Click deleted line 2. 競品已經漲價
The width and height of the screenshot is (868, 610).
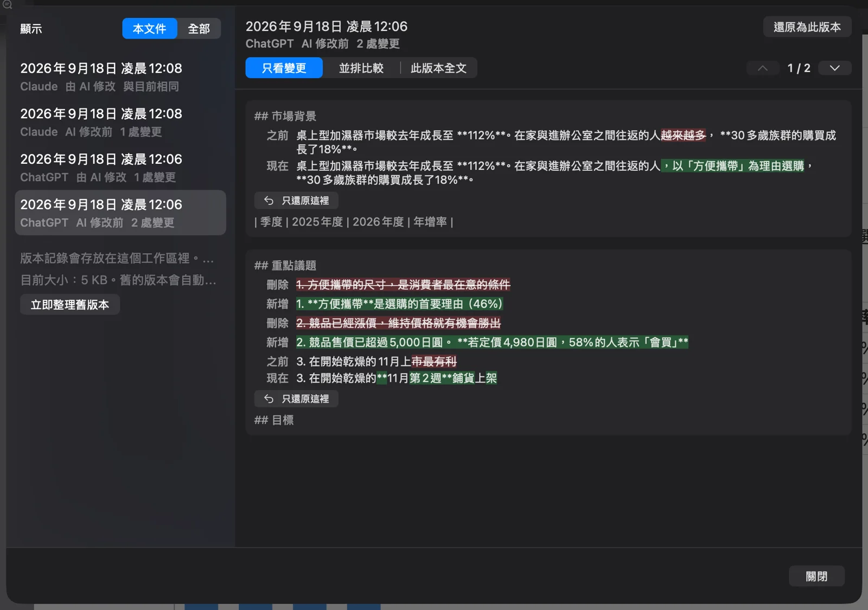[x=398, y=323]
